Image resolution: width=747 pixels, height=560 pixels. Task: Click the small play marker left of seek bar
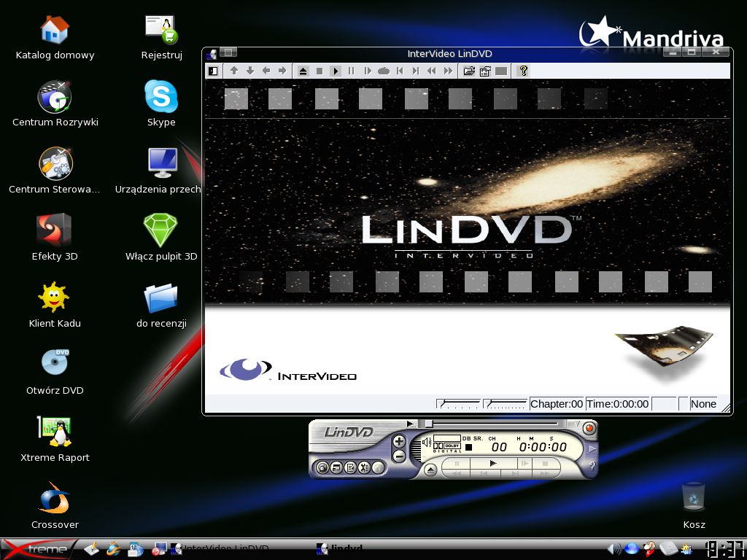411,424
